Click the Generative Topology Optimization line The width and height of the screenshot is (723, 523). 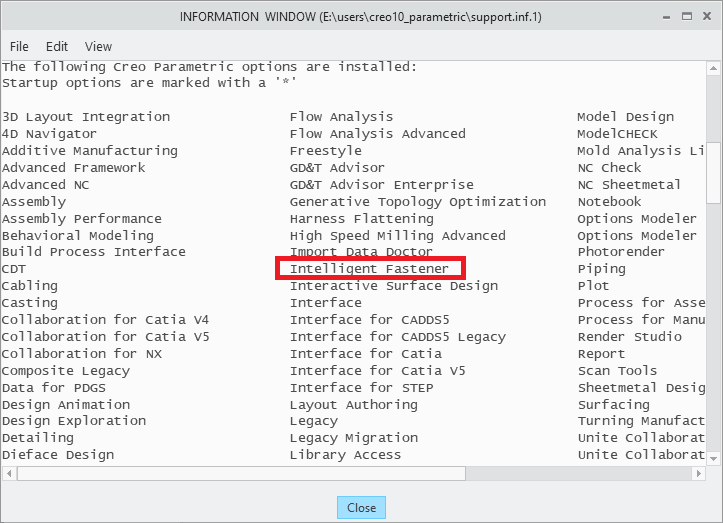[418, 201]
